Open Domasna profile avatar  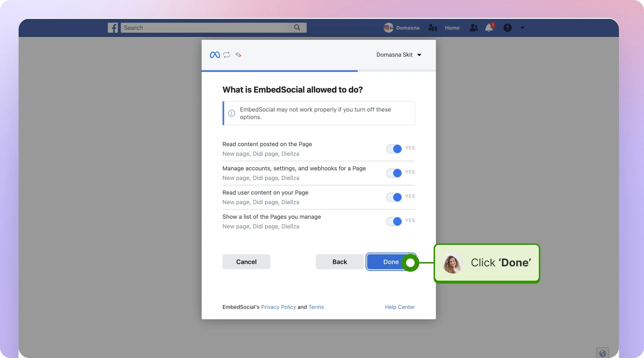click(x=388, y=28)
